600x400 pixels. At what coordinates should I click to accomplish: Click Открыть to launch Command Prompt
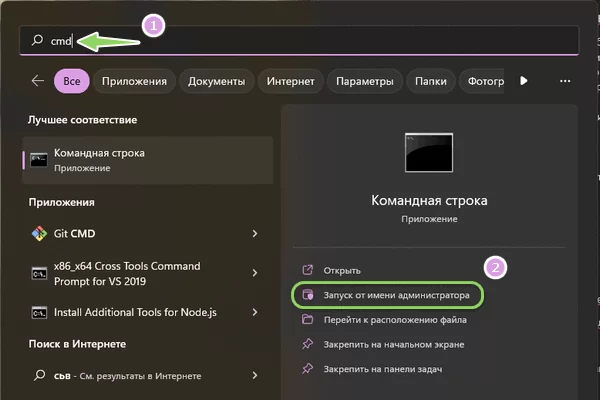click(342, 271)
